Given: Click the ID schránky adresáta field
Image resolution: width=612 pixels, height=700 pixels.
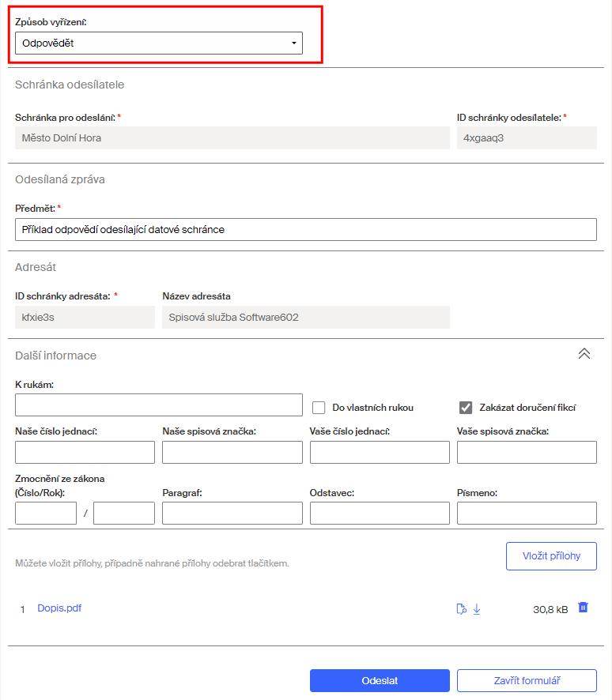Looking at the screenshot, I should (85, 317).
